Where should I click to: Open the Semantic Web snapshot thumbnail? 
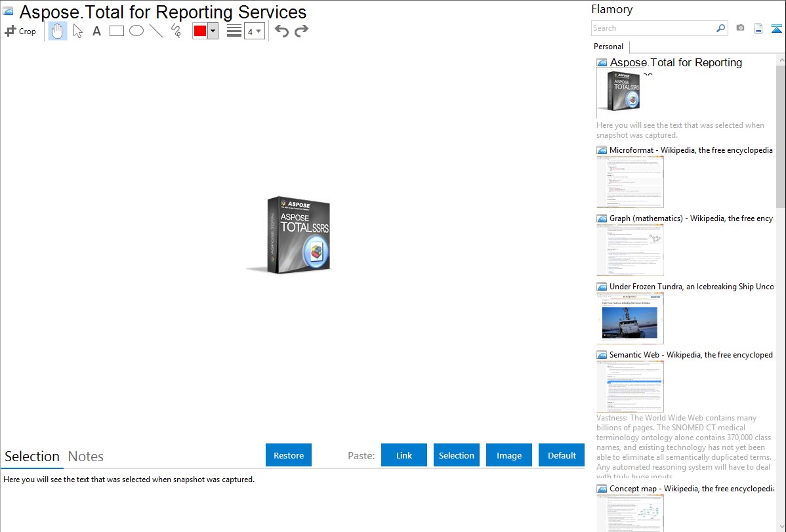[630, 386]
